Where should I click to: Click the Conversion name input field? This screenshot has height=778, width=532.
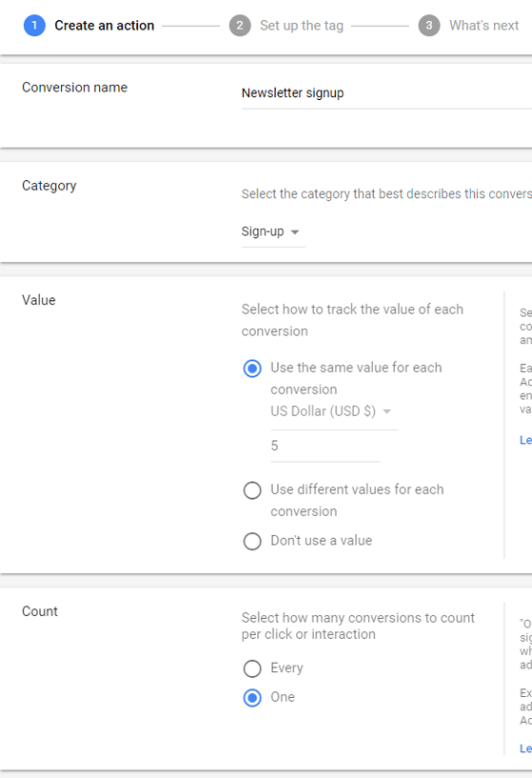point(386,93)
